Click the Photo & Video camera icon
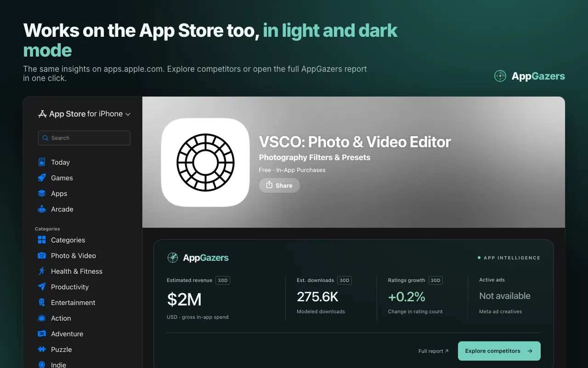The width and height of the screenshot is (588, 368). 42,255
